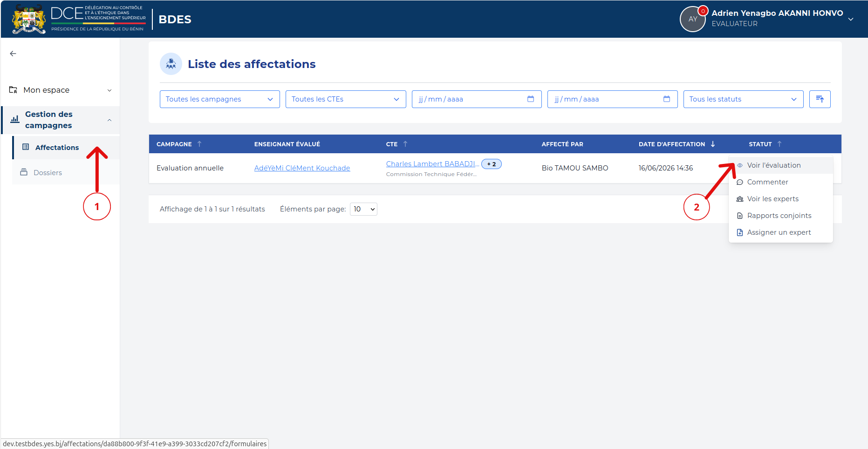Select Rapports conjoints menu entry
This screenshot has width=868, height=449.
coord(781,216)
